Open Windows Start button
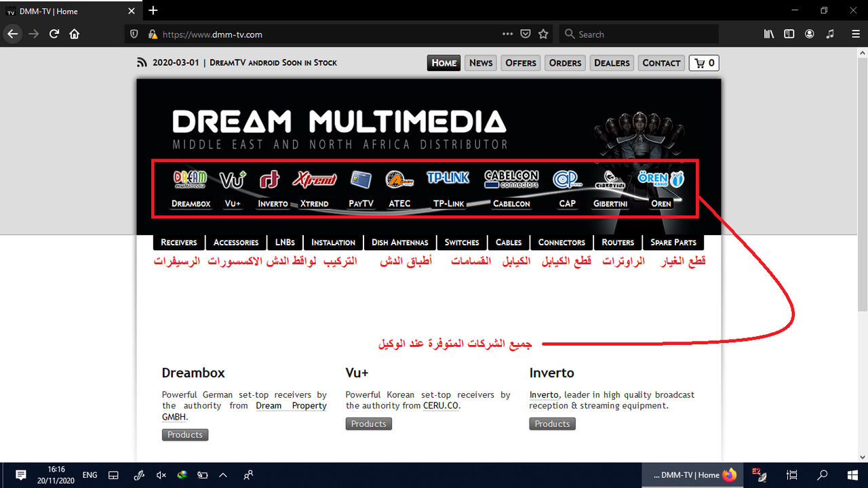 [852, 475]
